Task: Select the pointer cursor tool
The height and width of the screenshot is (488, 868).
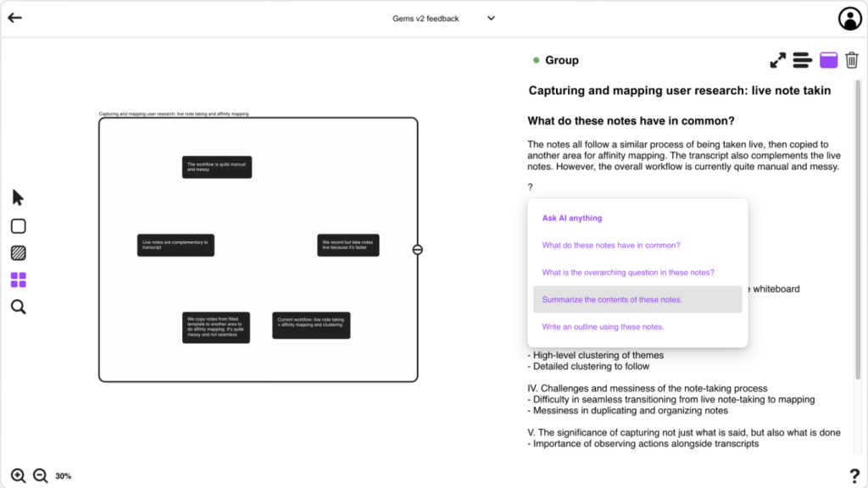Action: pyautogui.click(x=18, y=197)
